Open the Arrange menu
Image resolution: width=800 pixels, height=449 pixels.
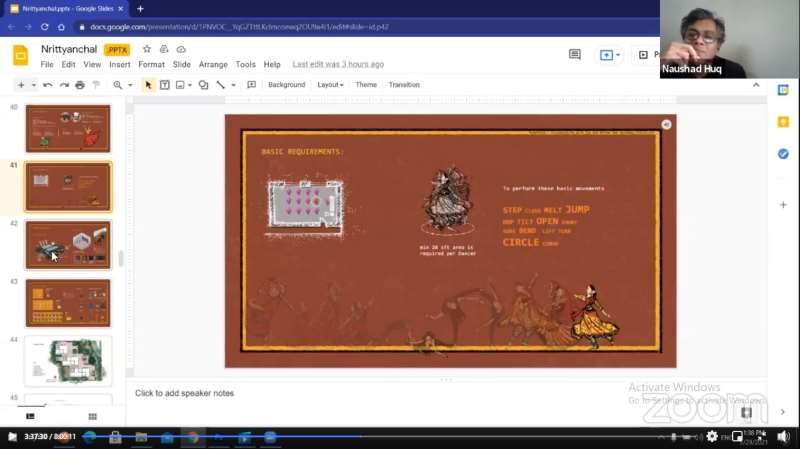pyautogui.click(x=213, y=64)
